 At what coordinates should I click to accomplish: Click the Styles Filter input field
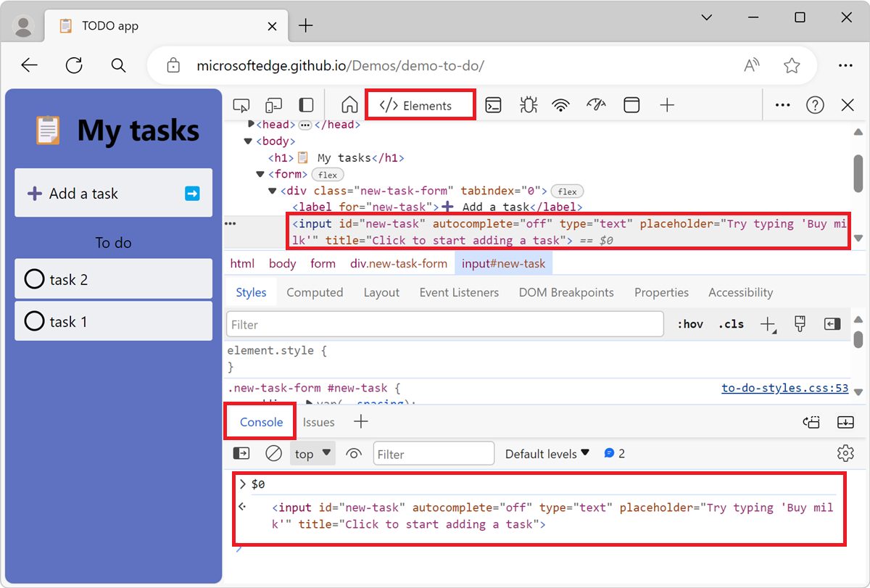(444, 324)
